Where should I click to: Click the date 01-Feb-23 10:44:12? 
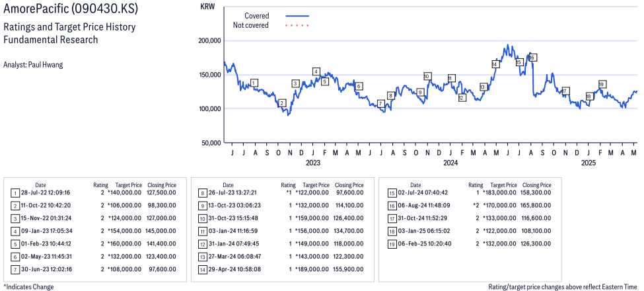point(46,244)
